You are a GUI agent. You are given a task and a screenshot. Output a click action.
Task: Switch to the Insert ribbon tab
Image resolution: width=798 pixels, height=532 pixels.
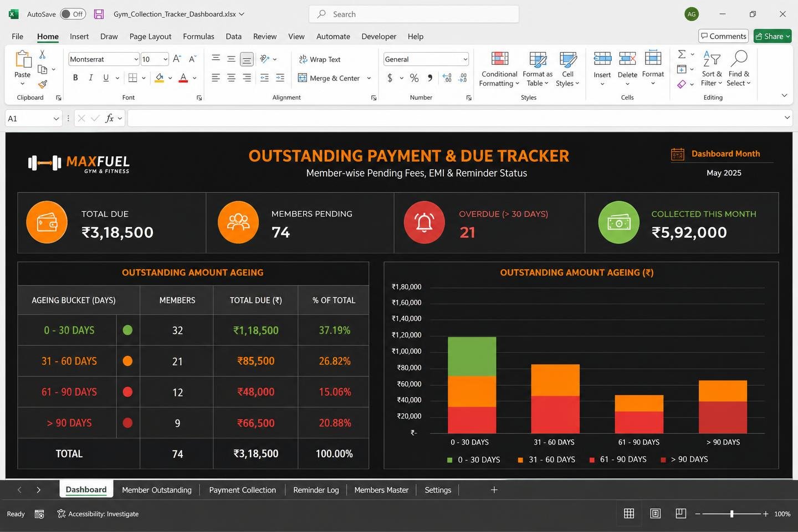tap(79, 37)
